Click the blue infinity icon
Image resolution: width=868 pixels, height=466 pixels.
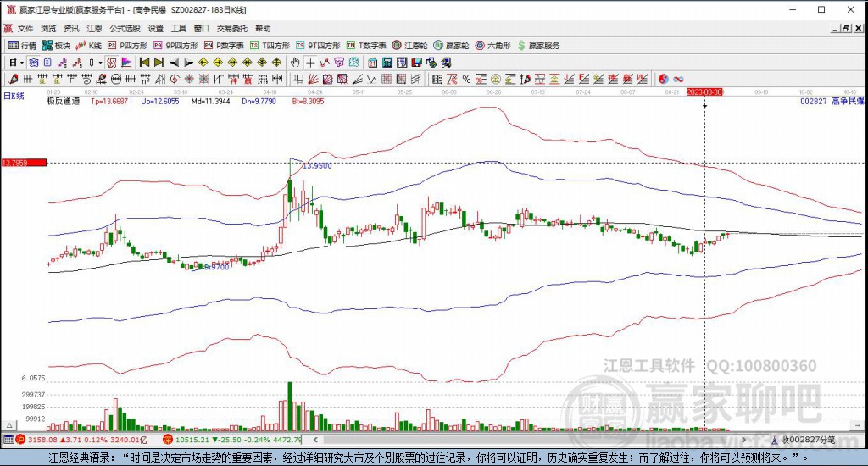pyautogui.click(x=678, y=79)
